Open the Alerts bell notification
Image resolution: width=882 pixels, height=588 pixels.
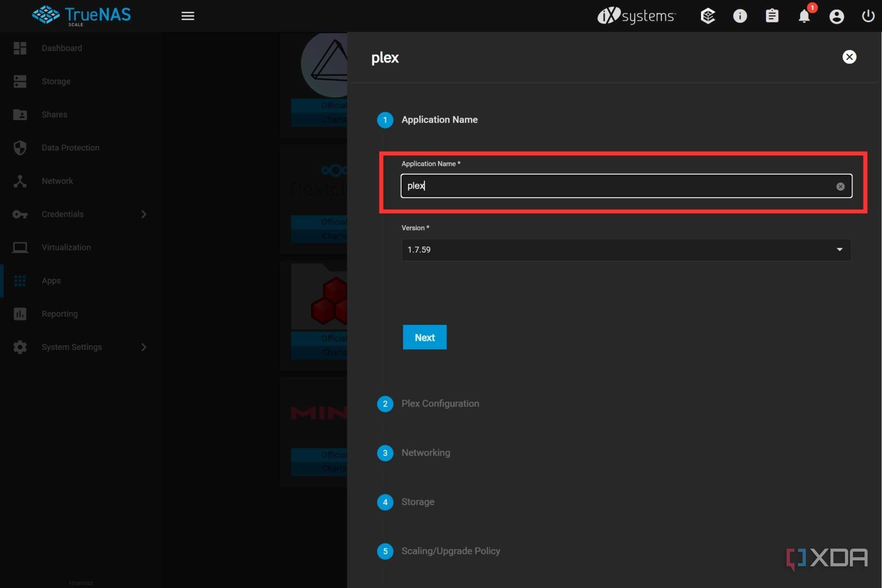804,16
